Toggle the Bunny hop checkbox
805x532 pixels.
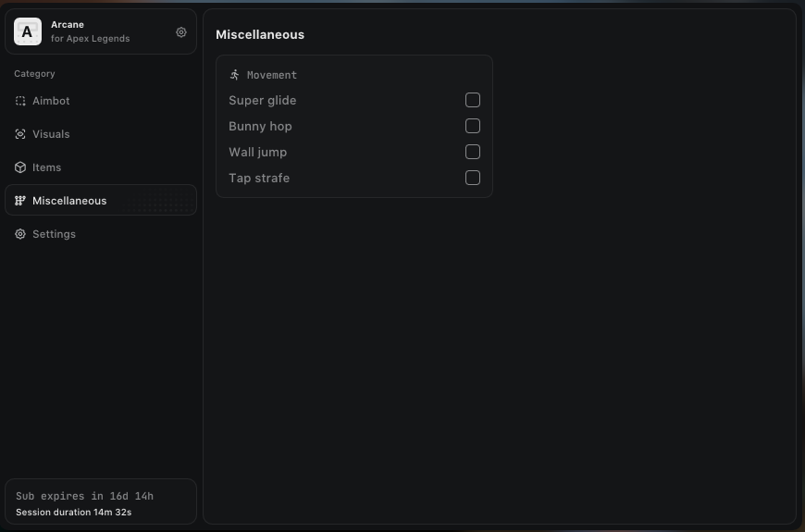473,126
